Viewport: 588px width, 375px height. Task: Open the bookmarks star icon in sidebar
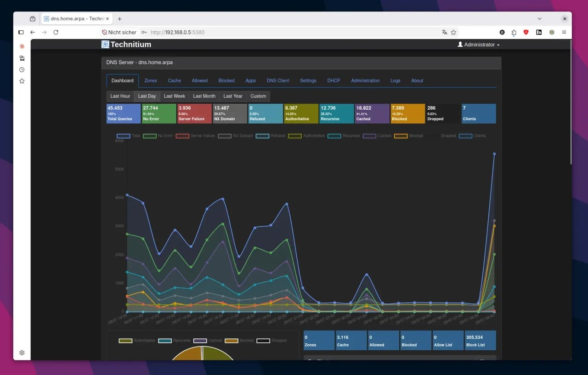tap(22, 81)
